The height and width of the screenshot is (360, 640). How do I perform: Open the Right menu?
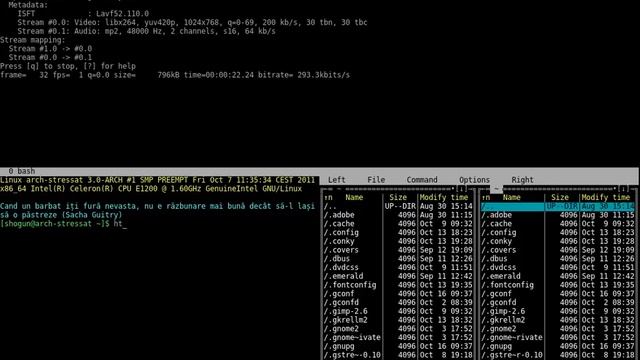[x=522, y=180]
